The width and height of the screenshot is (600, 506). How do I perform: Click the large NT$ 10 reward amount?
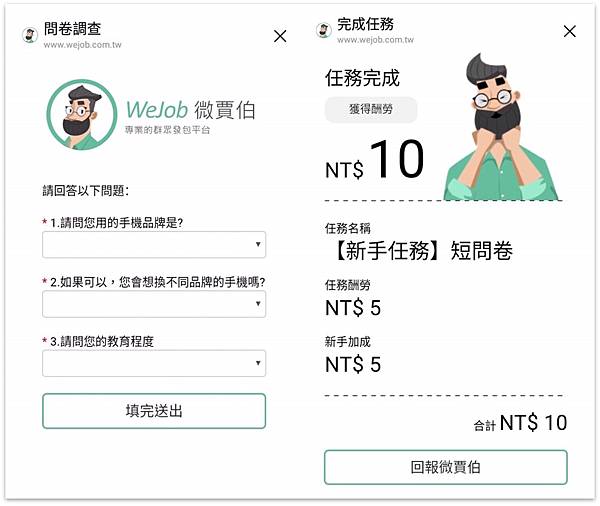click(x=375, y=160)
